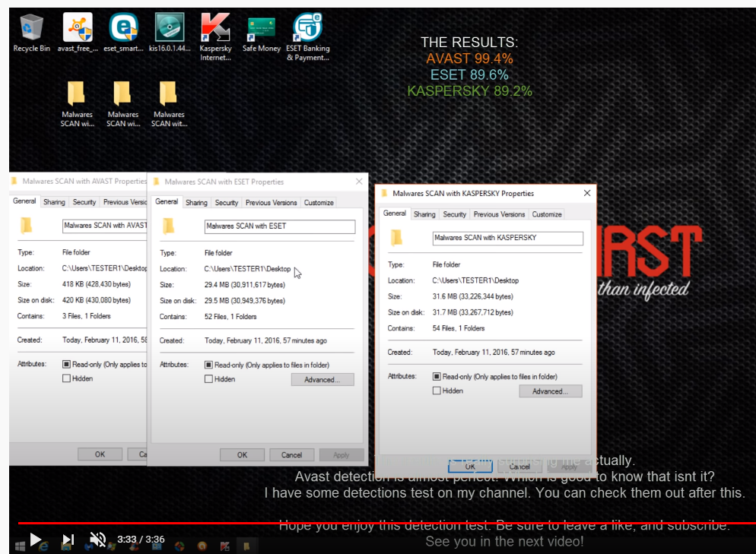Viewport: 756px width, 554px height.
Task: Check Hidden in the AVAST Properties window
Action: (x=66, y=378)
